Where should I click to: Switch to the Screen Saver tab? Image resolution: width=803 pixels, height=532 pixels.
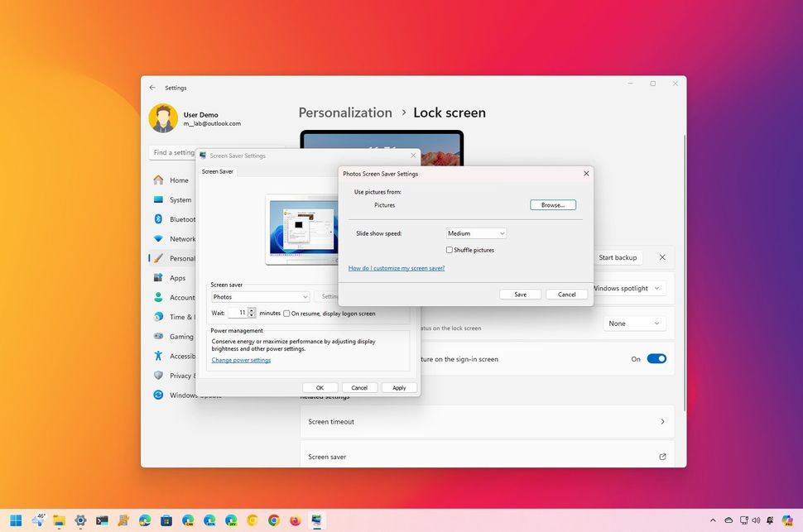click(x=217, y=171)
